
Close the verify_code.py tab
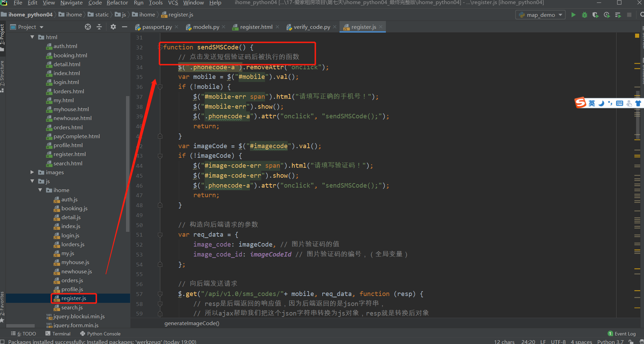(335, 27)
